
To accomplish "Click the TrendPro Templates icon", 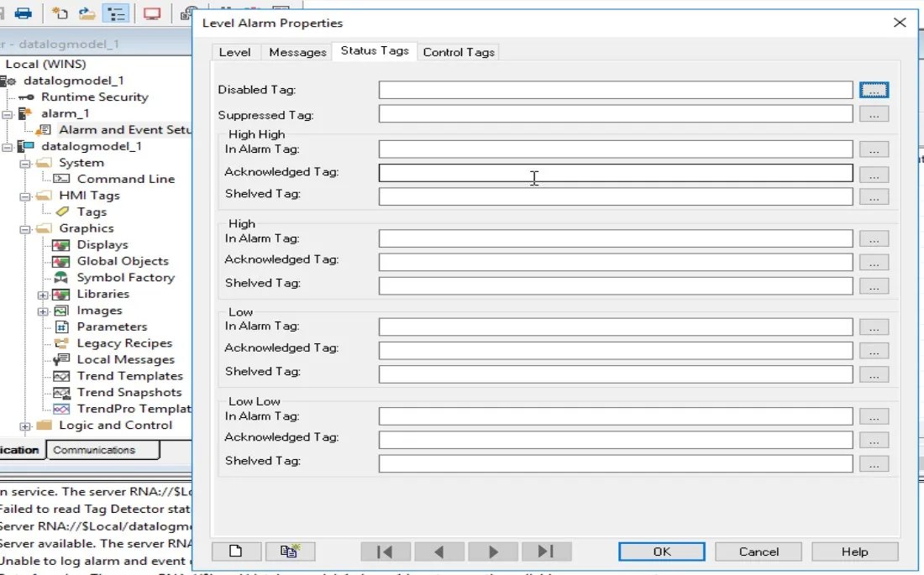I will [61, 409].
